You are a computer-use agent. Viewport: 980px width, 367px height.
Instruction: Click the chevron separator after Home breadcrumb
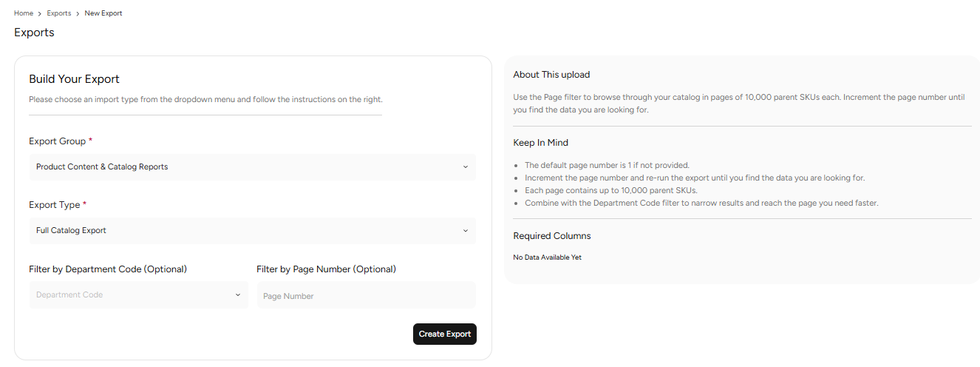[x=40, y=13]
